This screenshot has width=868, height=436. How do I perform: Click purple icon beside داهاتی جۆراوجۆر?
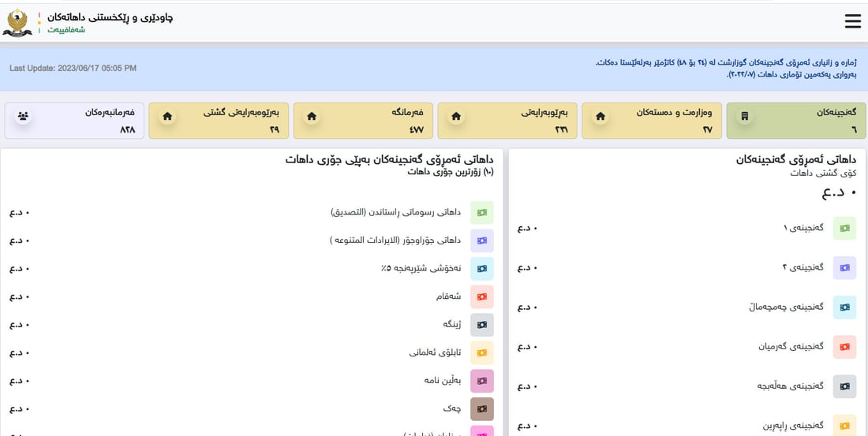[x=482, y=240]
